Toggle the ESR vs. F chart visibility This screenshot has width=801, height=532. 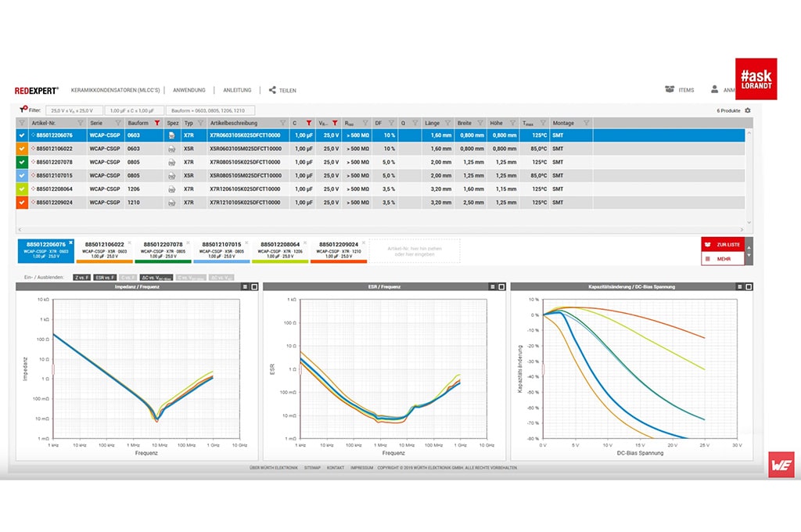tap(106, 278)
